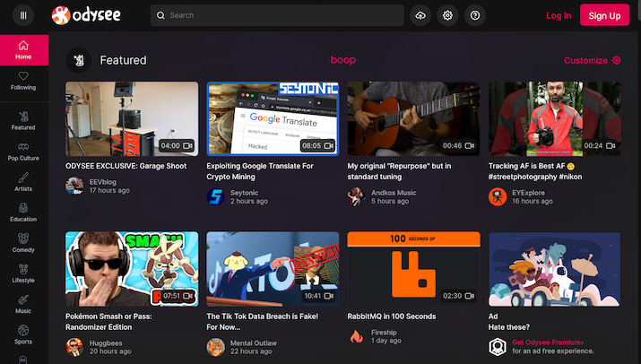
Task: Open Fireship flame channel avatar
Action: point(357,336)
